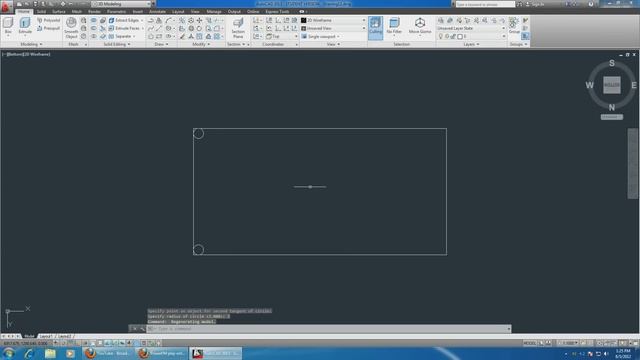Click the Sign In button
The height and width of the screenshot is (360, 640).
[535, 4]
